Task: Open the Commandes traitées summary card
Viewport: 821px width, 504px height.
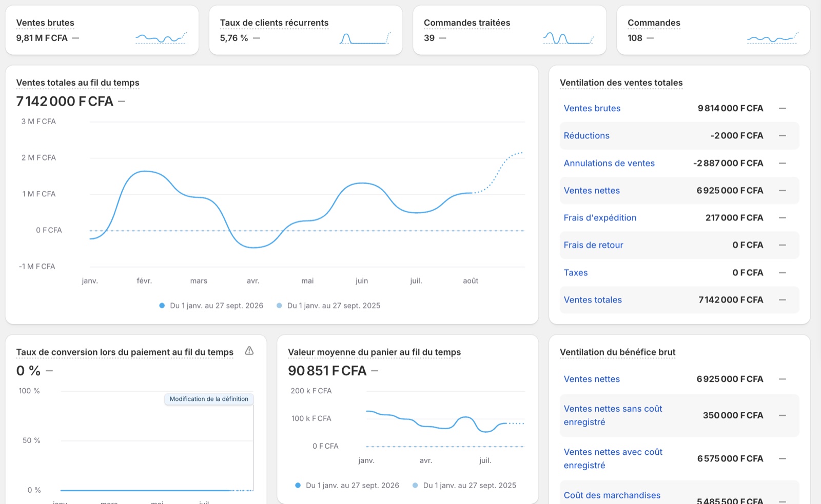Action: 510,30
